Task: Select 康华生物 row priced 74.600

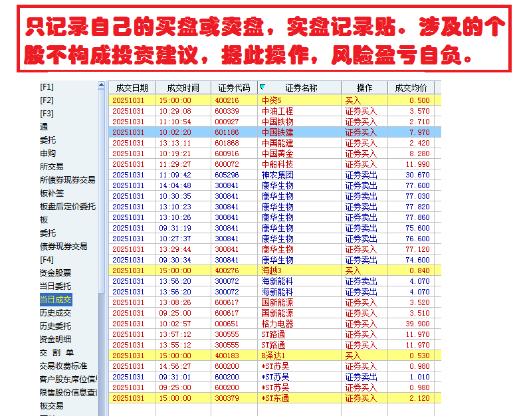Action: point(274,260)
